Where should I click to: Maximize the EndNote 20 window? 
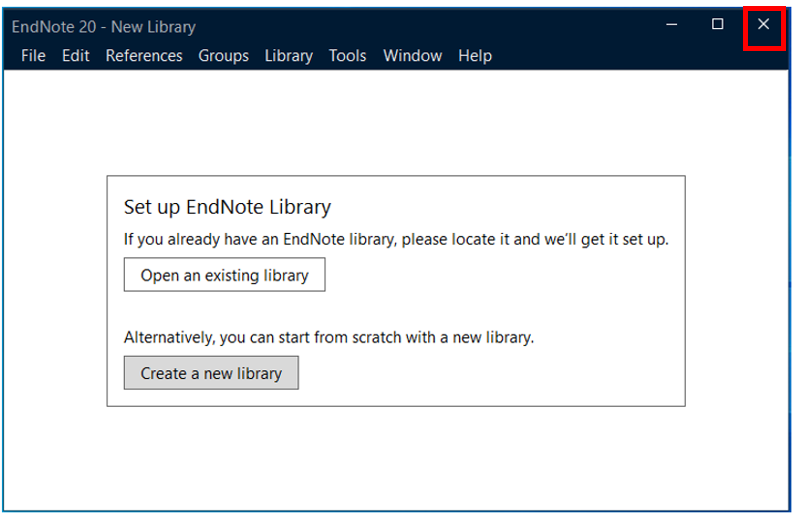point(718,24)
